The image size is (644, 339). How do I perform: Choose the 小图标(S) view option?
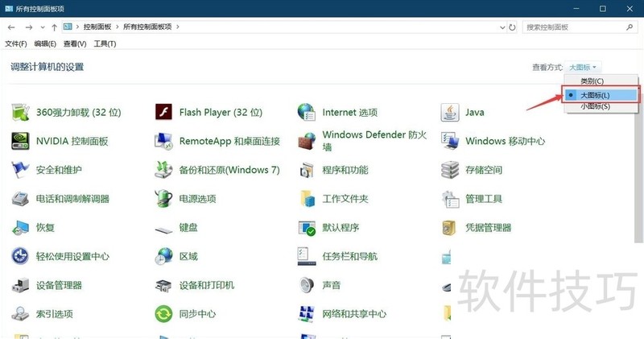click(595, 106)
